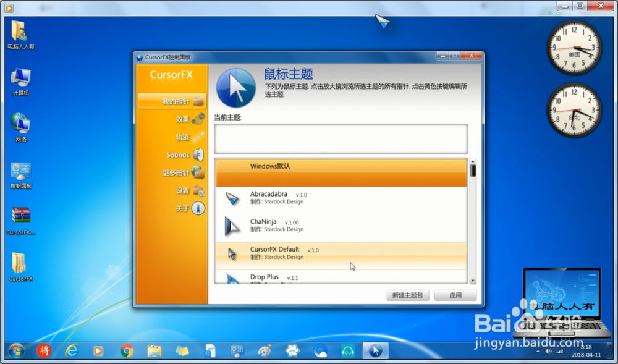The image size is (618, 364).
Task: Click the blue cloud browser taskbar icon
Action: (x=320, y=350)
